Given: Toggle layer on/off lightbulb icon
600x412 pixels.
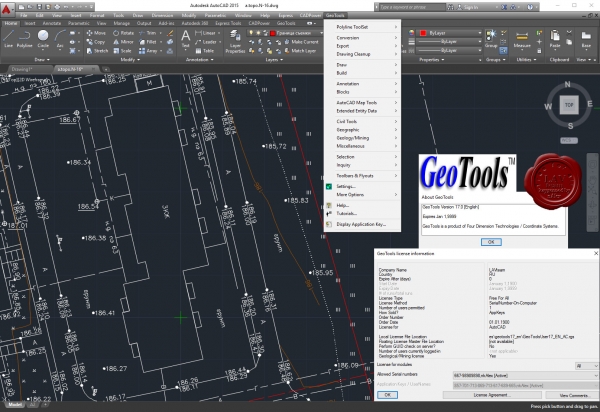Looking at the screenshot, I should [x=251, y=33].
